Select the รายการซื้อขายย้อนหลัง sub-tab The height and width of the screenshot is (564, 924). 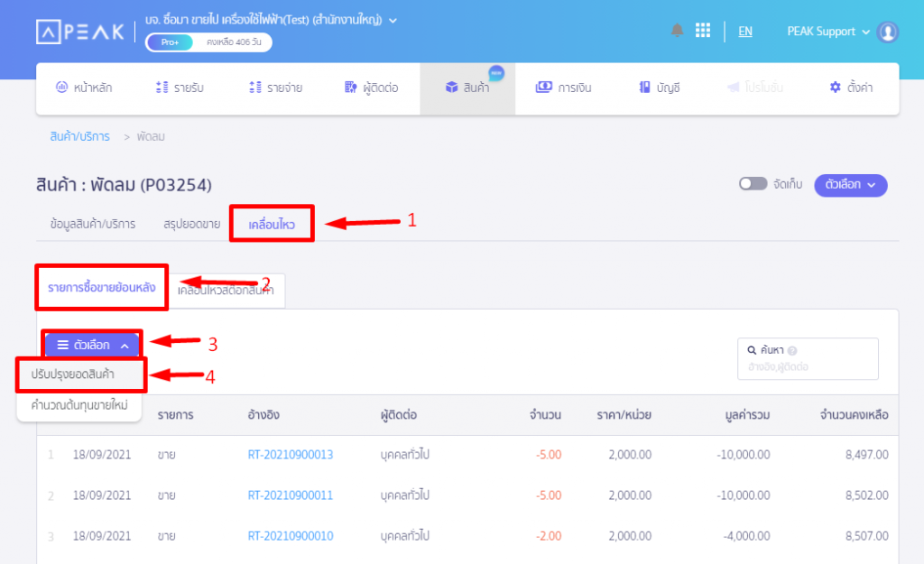coord(101,288)
